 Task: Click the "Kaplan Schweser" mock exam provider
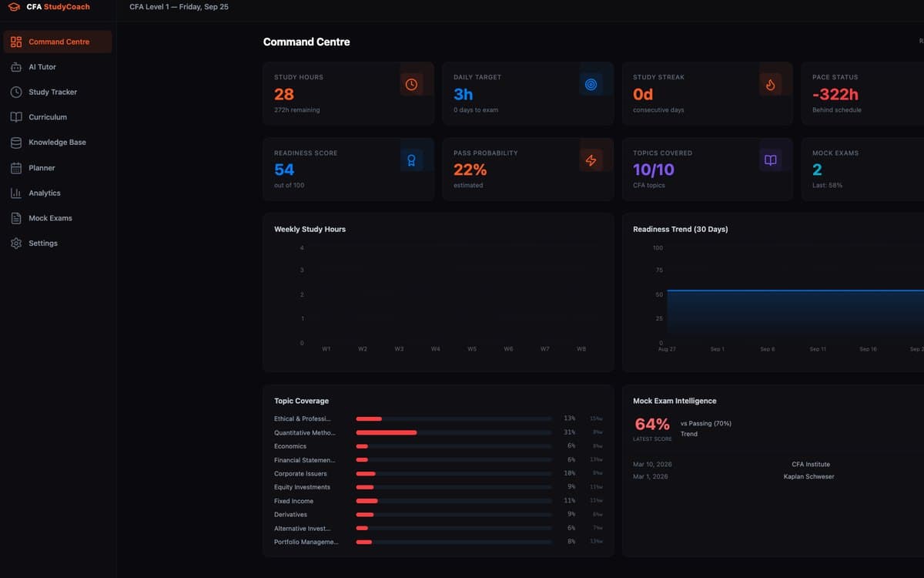pyautogui.click(x=808, y=477)
